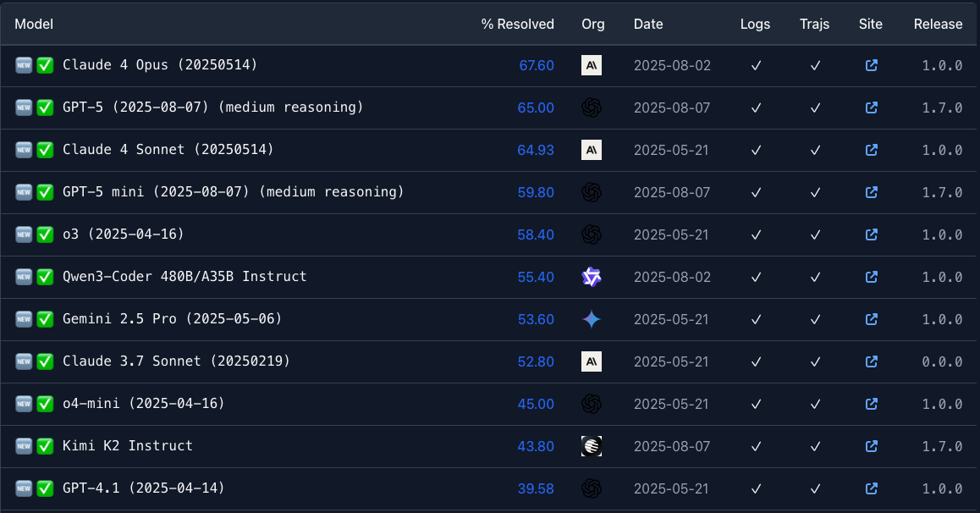Sort by the Org column header
The width and height of the screenshot is (980, 513).
click(593, 24)
